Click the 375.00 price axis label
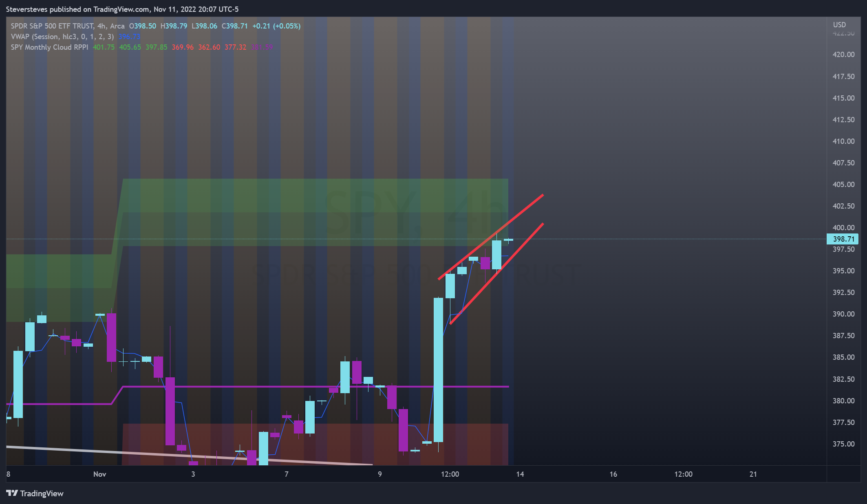867x504 pixels. click(843, 444)
